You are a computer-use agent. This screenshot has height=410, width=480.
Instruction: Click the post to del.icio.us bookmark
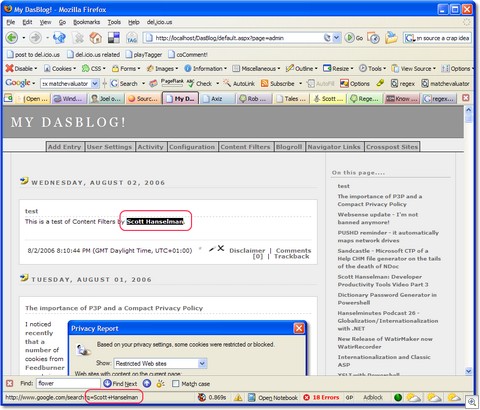point(33,54)
